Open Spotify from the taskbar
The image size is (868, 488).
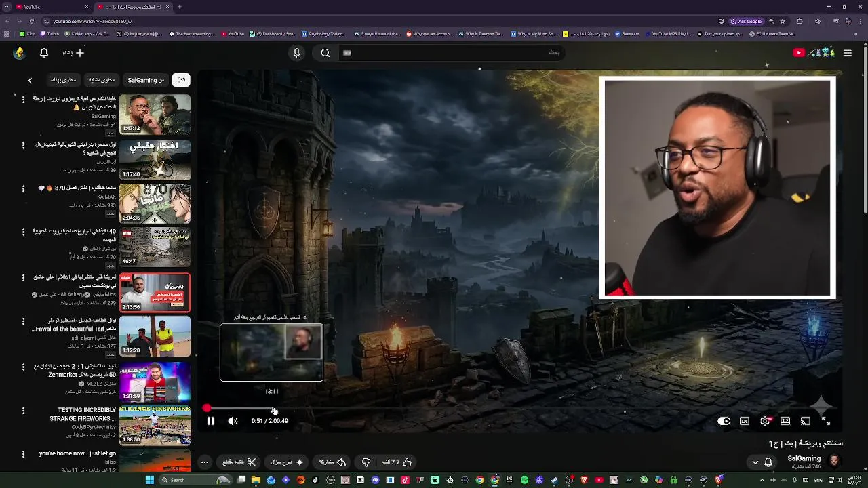point(524,480)
